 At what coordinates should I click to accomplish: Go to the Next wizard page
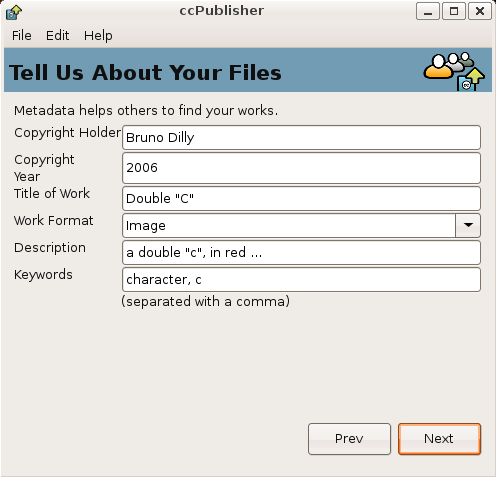tap(439, 439)
